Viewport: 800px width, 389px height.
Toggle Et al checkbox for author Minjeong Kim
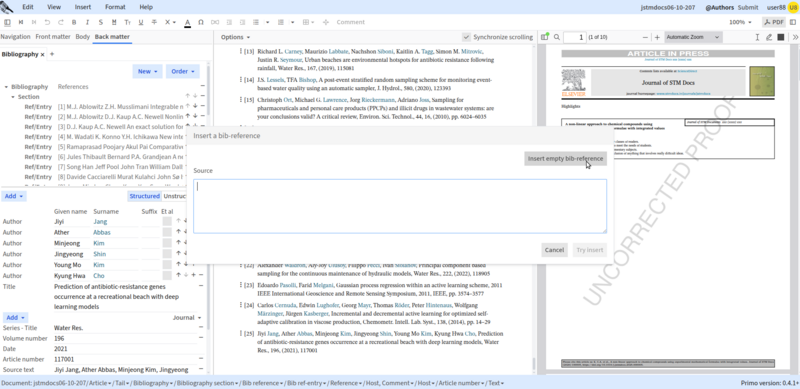[x=167, y=243]
